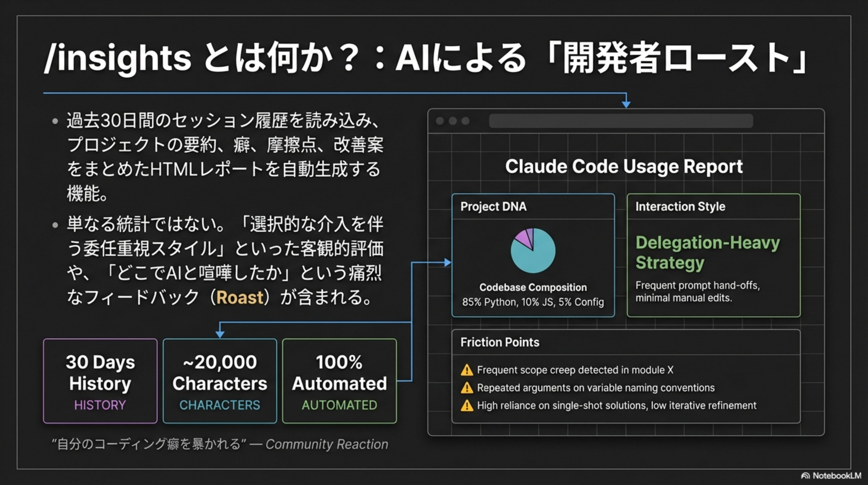Click the mock browser address bar
Image resolution: width=868 pixels, height=485 pixels.
click(621, 121)
